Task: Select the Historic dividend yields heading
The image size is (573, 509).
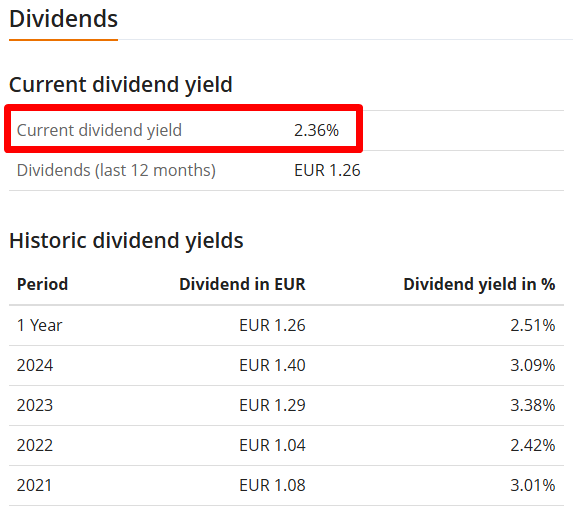Action: click(x=126, y=240)
